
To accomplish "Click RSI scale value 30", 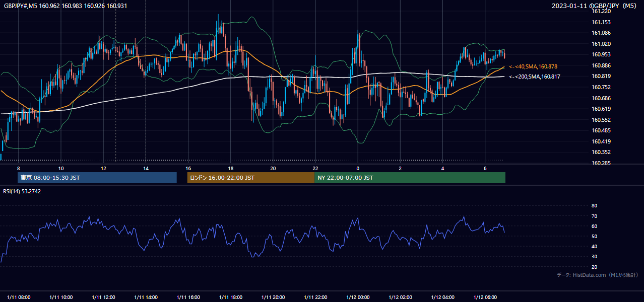I will [x=594, y=257].
